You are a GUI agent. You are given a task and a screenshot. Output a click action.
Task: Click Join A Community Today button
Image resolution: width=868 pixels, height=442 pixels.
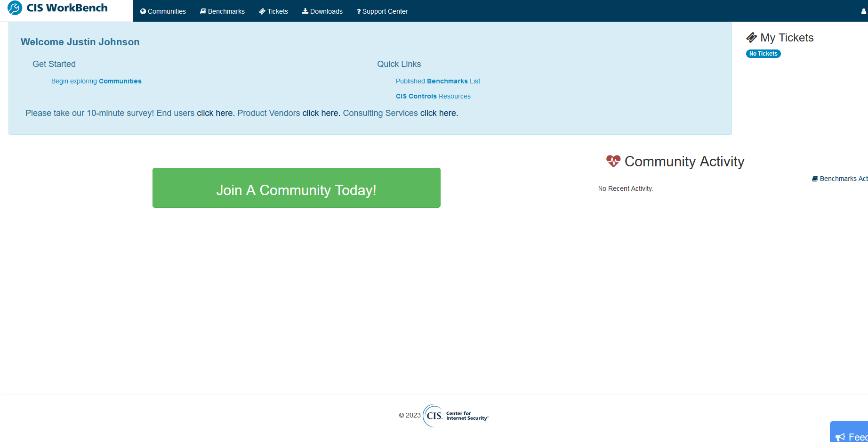tap(297, 188)
